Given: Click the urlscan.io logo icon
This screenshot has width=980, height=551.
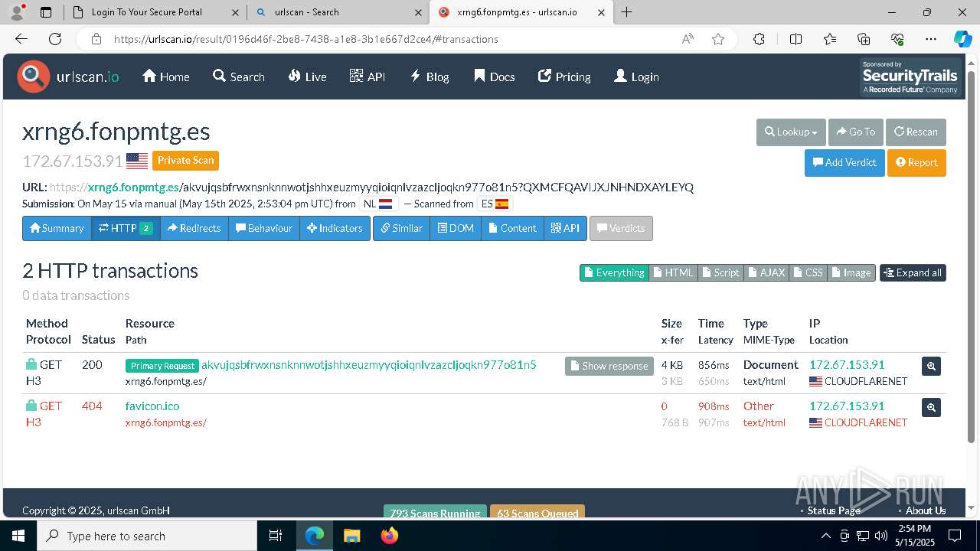Looking at the screenshot, I should pos(34,77).
